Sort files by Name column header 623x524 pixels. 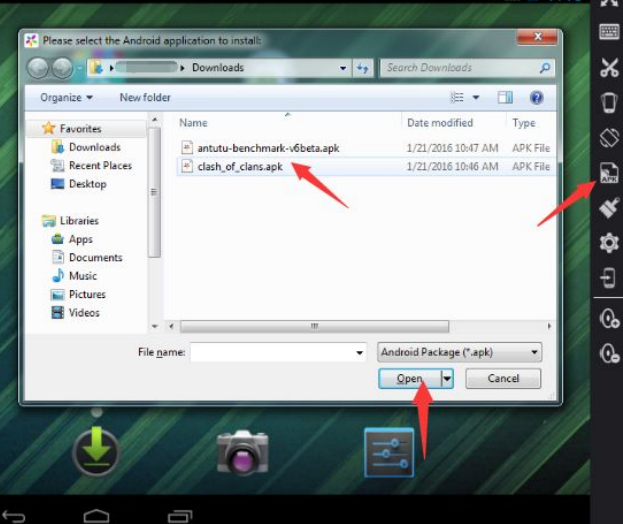(x=193, y=123)
